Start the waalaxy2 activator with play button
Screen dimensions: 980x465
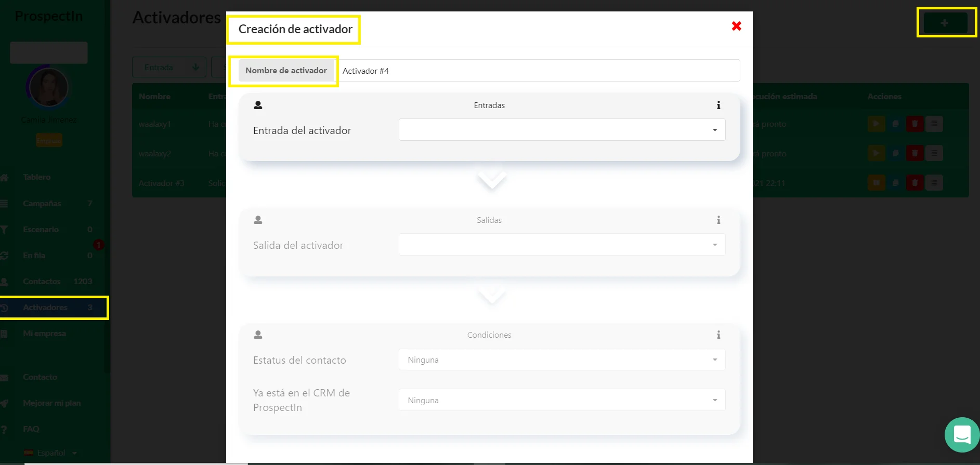876,153
